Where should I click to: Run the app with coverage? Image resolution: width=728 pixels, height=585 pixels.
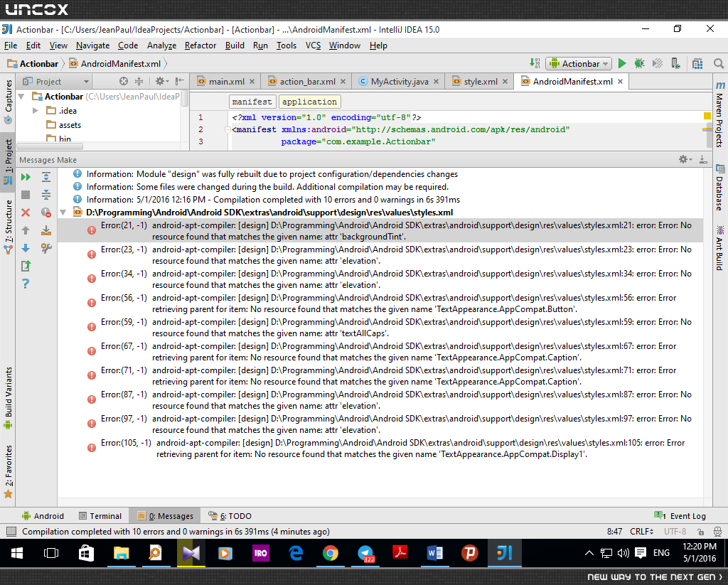(x=658, y=63)
